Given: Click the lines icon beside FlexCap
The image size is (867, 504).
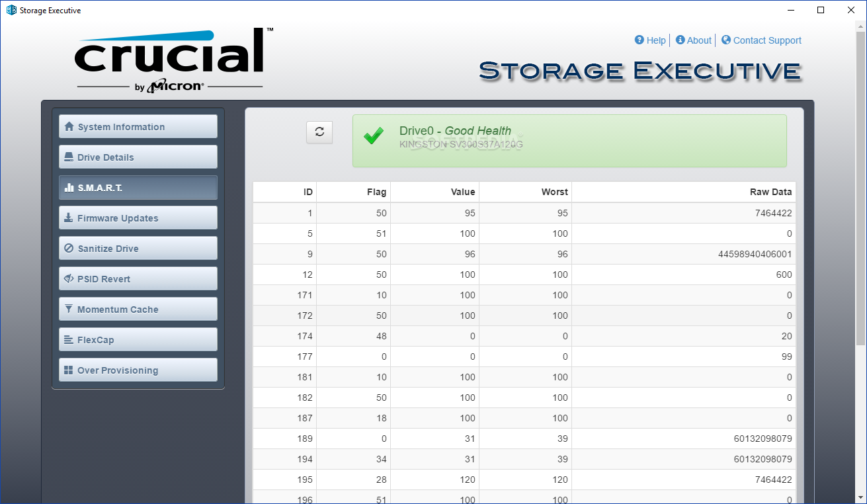Looking at the screenshot, I should tap(69, 340).
